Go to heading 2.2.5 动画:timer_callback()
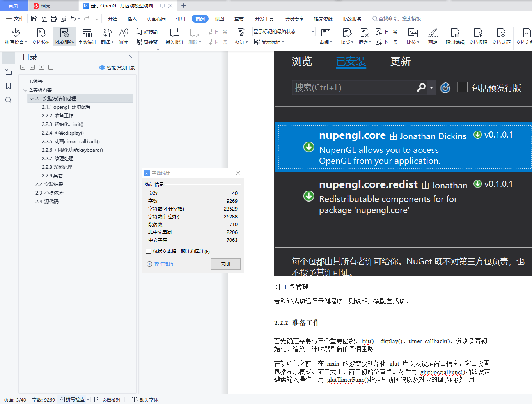This screenshot has height=404, width=532. pos(71,142)
